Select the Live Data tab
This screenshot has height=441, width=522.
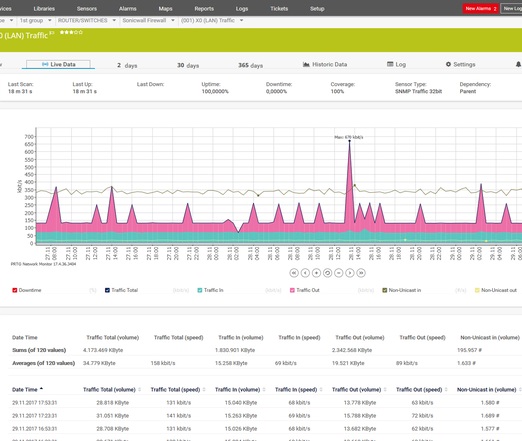click(x=58, y=64)
